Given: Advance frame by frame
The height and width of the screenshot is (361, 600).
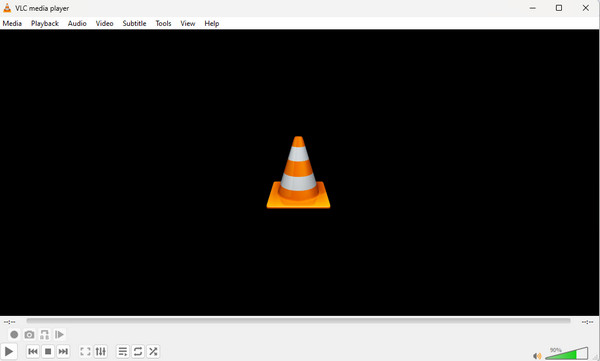Looking at the screenshot, I should tap(59, 335).
